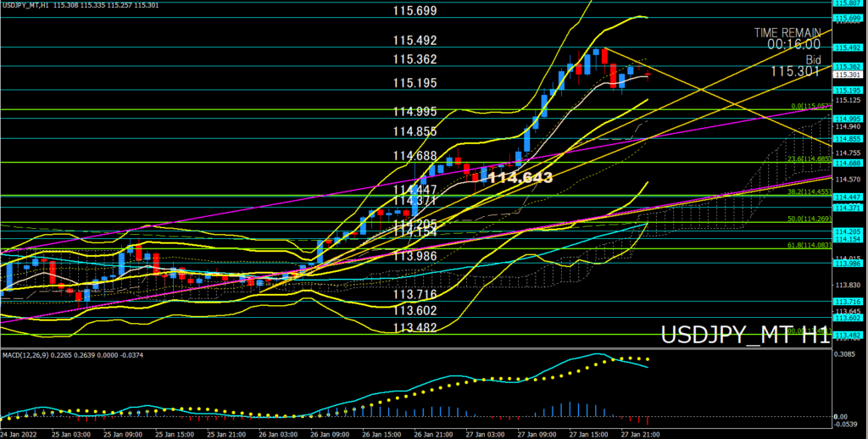The image size is (868, 439).
Task: Click the white 114.995 level label on chart
Action: 415,112
